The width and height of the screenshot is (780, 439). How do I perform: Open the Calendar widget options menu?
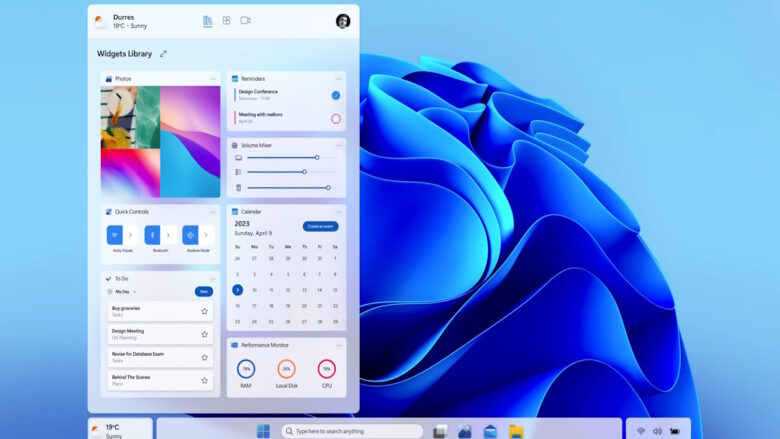tap(339, 212)
